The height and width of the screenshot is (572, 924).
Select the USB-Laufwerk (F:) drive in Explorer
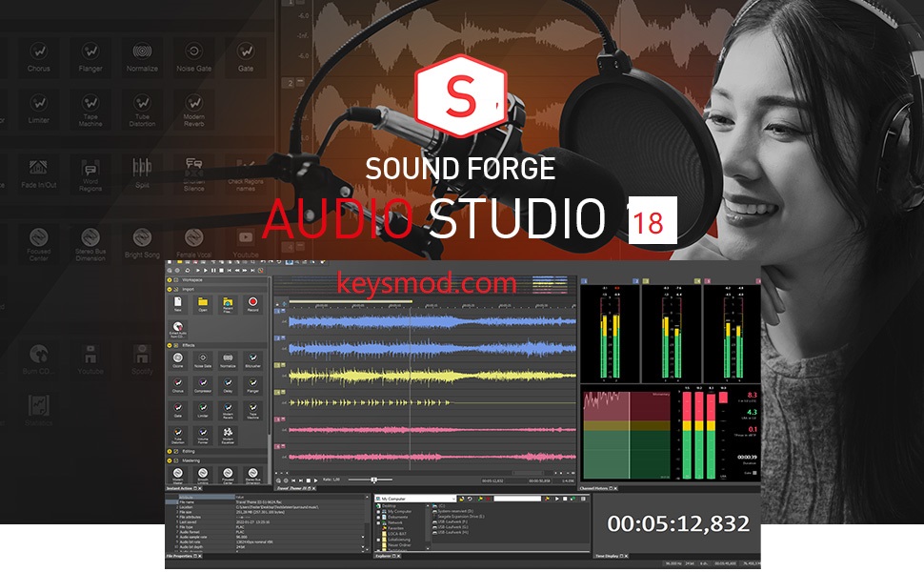452,521
